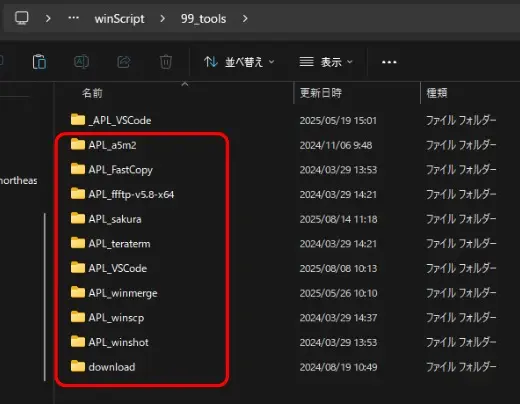Click the Paste clipboard toolbar icon

pos(39,62)
